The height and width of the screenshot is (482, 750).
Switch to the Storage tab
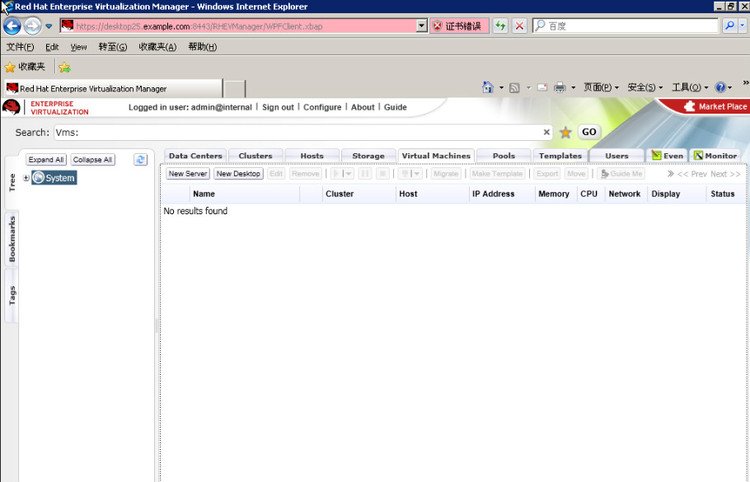pyautogui.click(x=368, y=156)
